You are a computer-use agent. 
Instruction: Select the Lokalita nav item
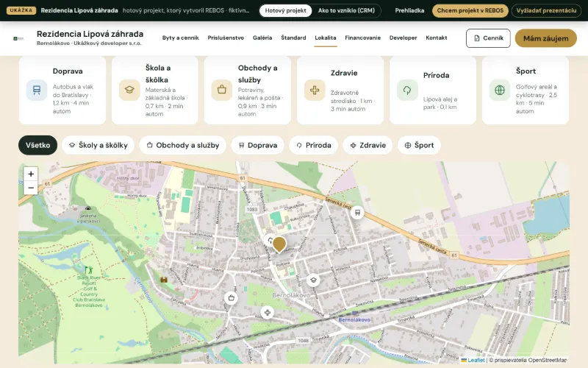pos(326,38)
